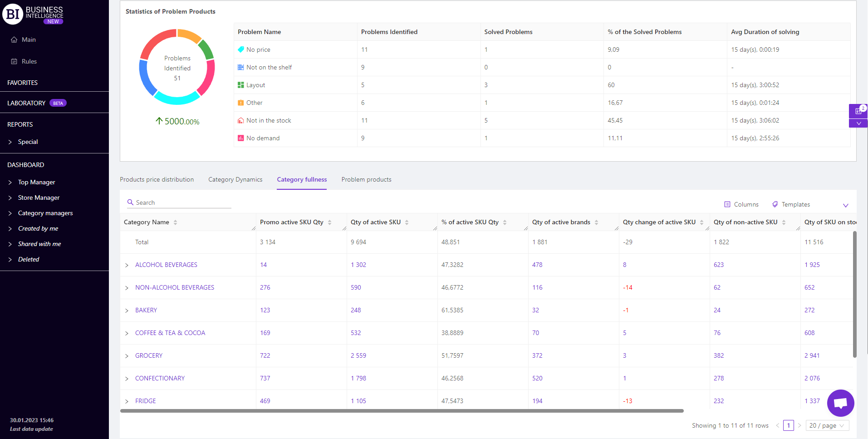The image size is (868, 439).
Task: Sort by Category Name column
Action: (175, 222)
